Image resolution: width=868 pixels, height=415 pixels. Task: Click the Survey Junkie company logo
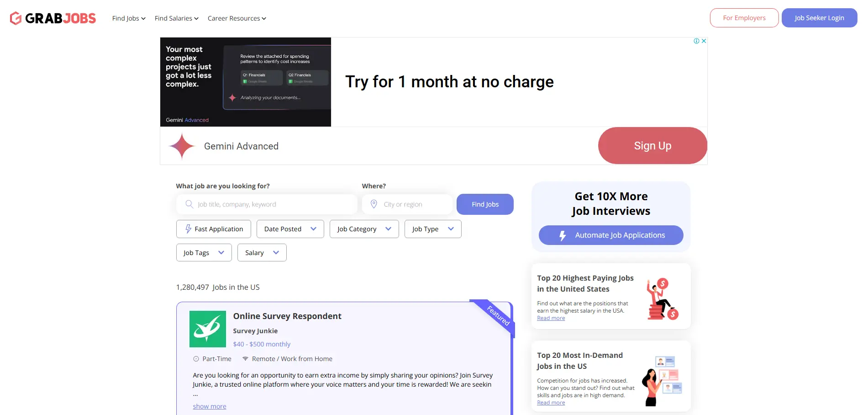coord(208,329)
